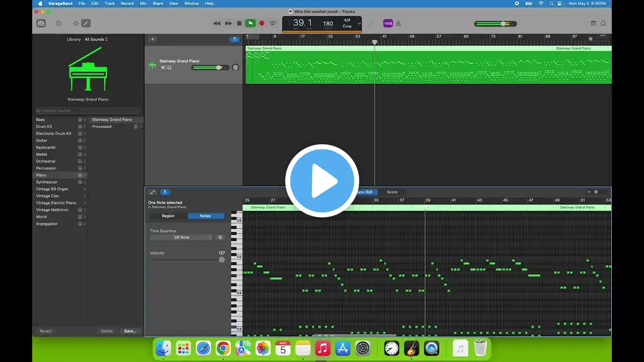Expand the Percussion category chevron
This screenshot has height=362, width=644.
[x=85, y=168]
